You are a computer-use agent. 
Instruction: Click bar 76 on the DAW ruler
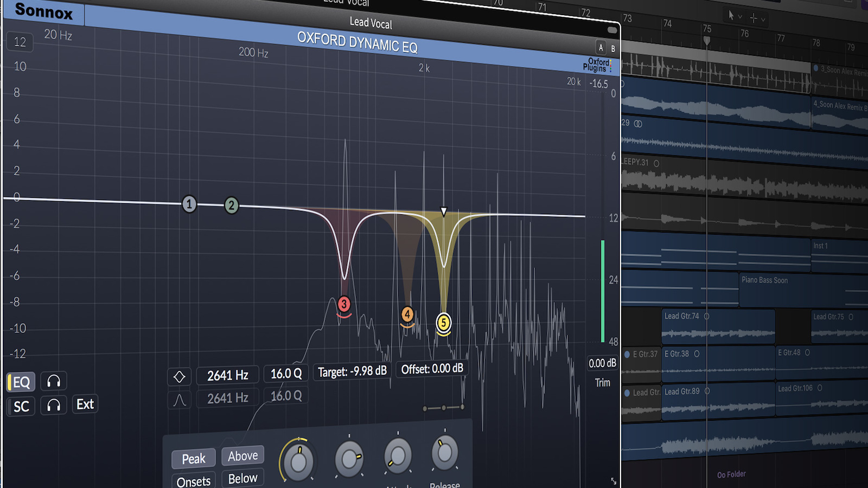pos(744,34)
